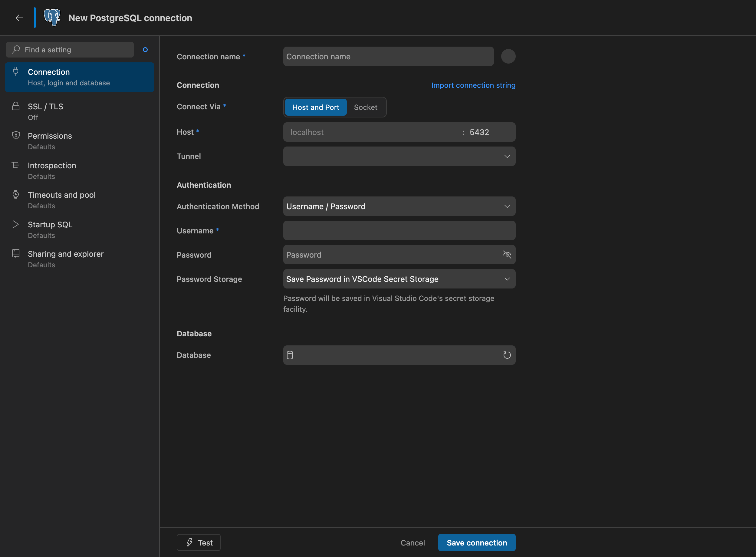
Task: Open the Password Storage dropdown
Action: click(399, 279)
